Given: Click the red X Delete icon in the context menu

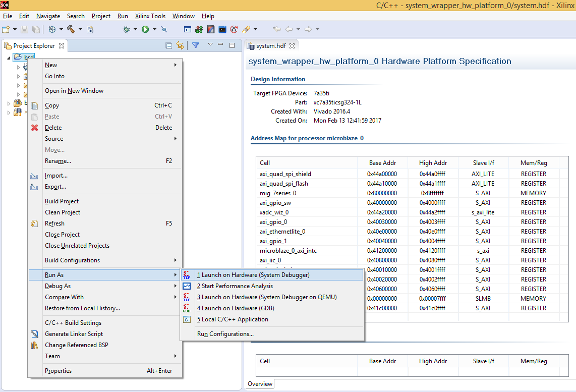Looking at the screenshot, I should tap(34, 128).
